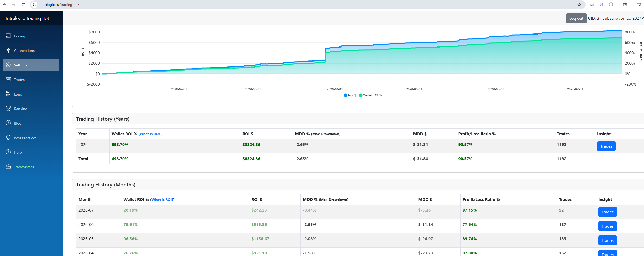Image resolution: width=644 pixels, height=256 pixels.
Task: Select the Settings gear icon
Action: (8, 65)
